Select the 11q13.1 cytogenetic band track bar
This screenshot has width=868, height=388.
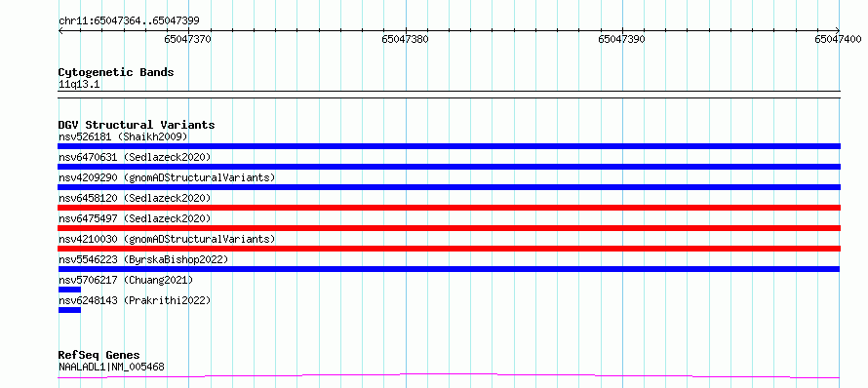point(449,95)
